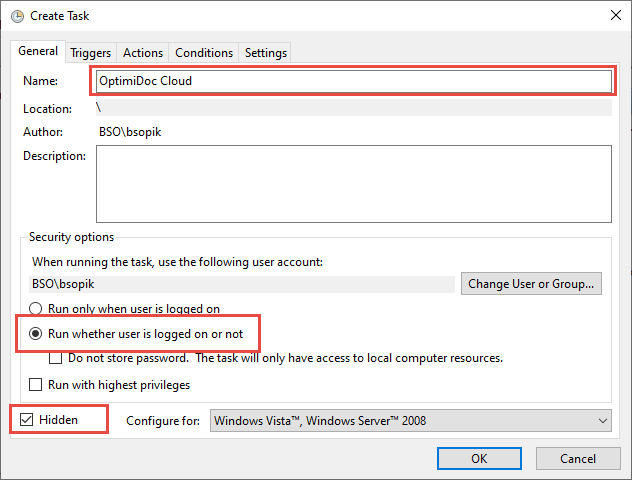Click the Cancel button
The width and height of the screenshot is (632, 480).
coord(577,458)
